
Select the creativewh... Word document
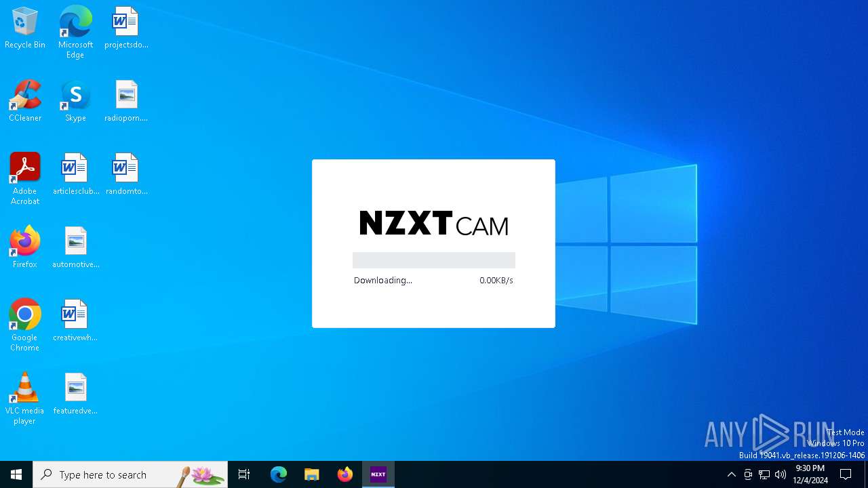pyautogui.click(x=75, y=321)
